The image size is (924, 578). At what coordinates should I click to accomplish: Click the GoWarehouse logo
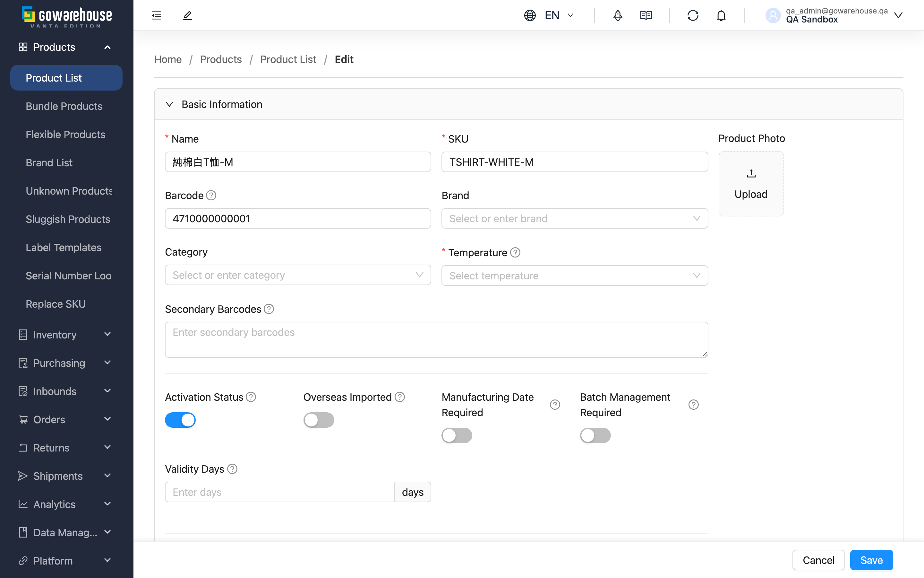[67, 17]
